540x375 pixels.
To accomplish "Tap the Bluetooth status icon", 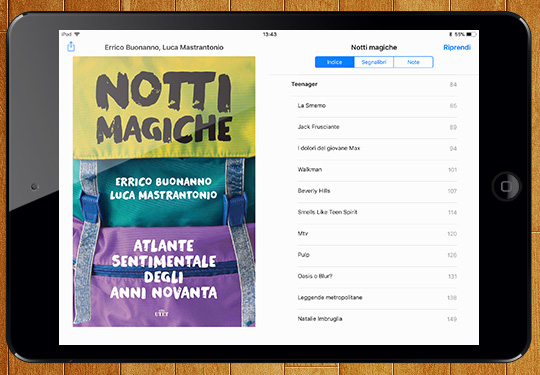I will (x=451, y=34).
